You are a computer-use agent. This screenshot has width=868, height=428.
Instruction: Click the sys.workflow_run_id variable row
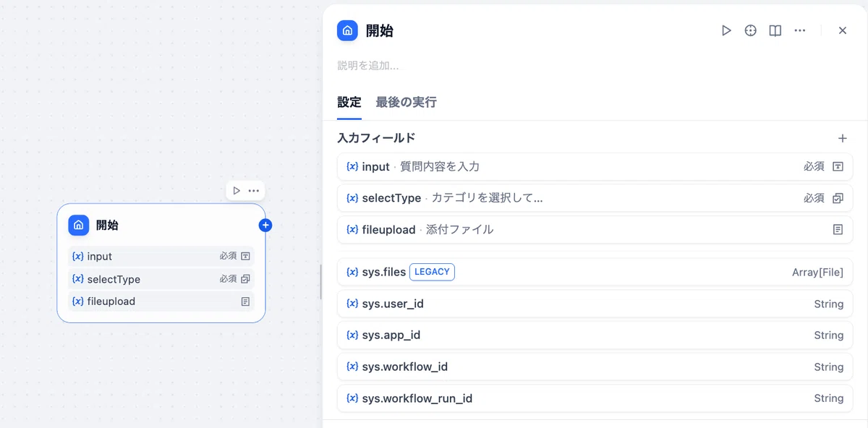click(595, 398)
